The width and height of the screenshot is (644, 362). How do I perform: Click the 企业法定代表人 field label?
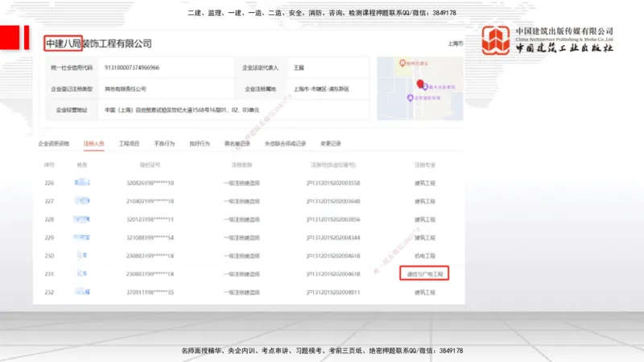tap(260, 68)
